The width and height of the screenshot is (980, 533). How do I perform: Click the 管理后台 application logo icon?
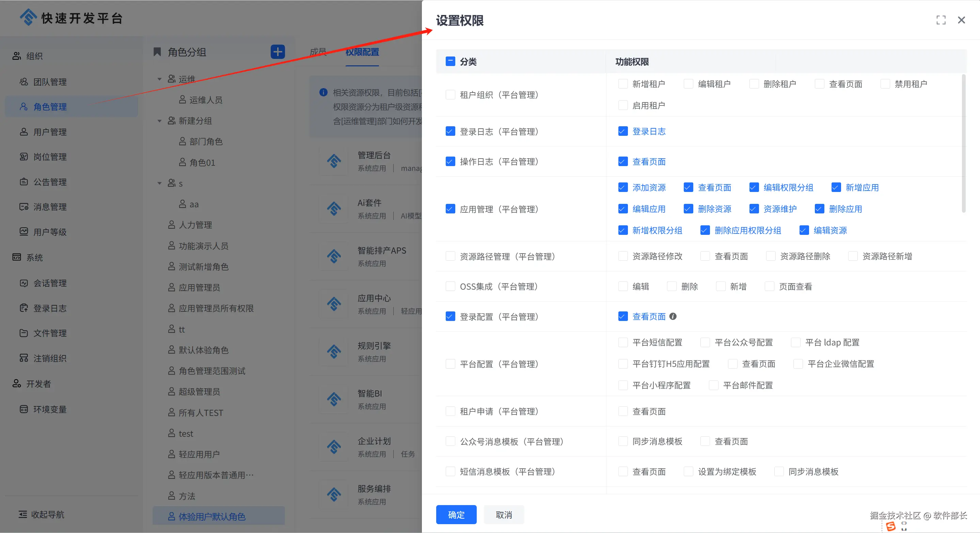coord(334,161)
